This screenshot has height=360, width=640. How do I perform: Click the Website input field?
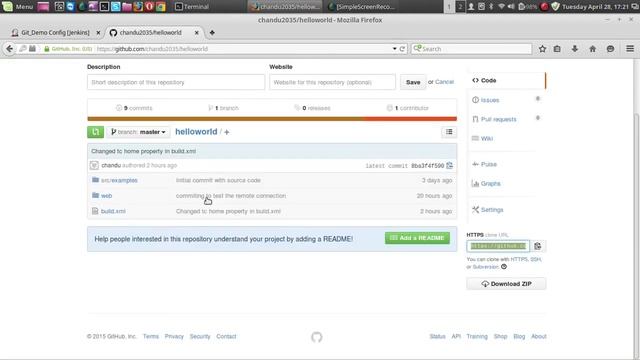(332, 82)
